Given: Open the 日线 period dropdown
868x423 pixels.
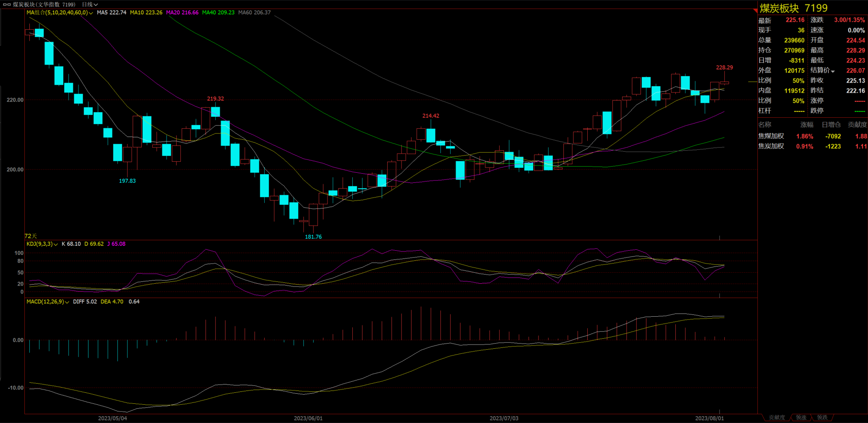Looking at the screenshot, I should click(90, 5).
